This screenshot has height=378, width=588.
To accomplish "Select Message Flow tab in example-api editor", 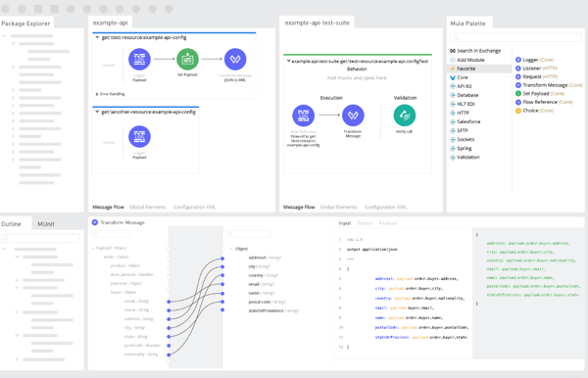I will pos(108,207).
